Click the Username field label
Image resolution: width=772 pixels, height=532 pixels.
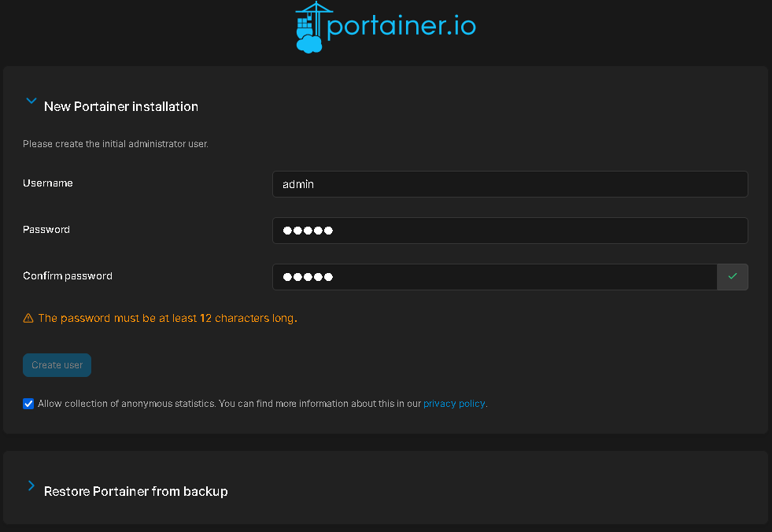click(x=48, y=183)
